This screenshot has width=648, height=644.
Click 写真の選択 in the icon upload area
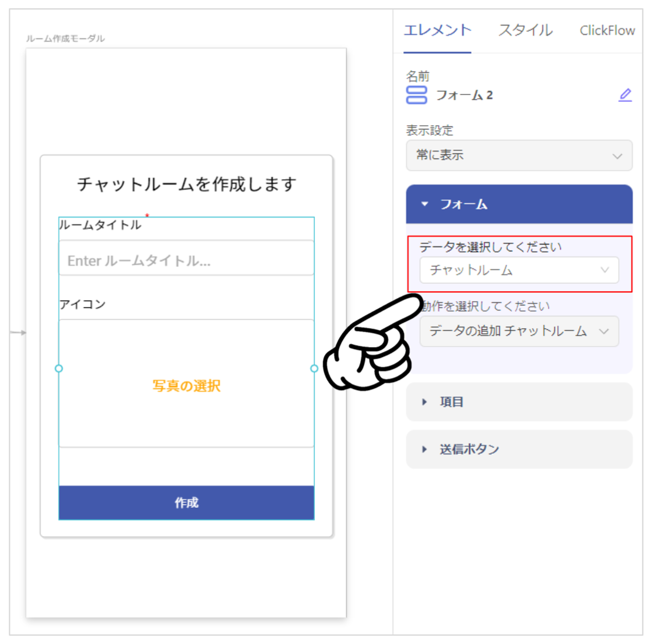[187, 386]
